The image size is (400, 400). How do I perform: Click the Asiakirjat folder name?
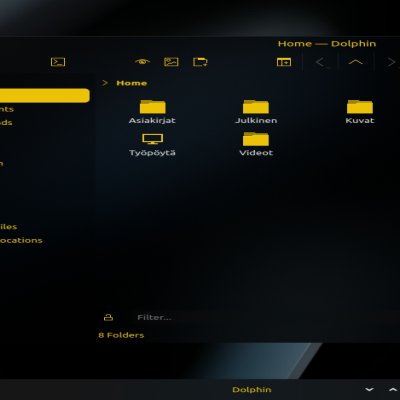(x=152, y=120)
